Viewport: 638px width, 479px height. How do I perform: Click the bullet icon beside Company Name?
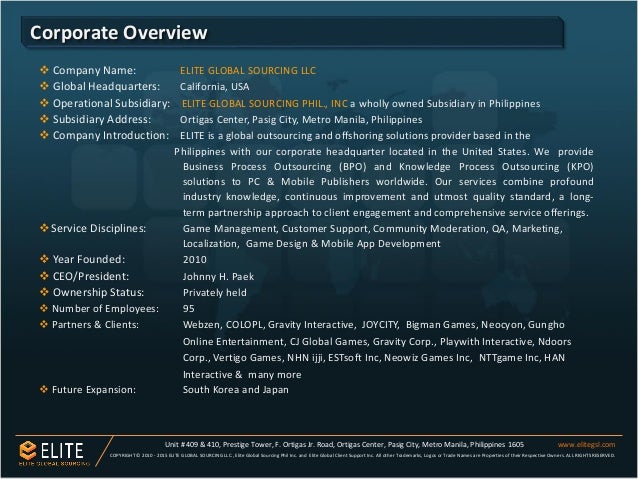coord(44,70)
